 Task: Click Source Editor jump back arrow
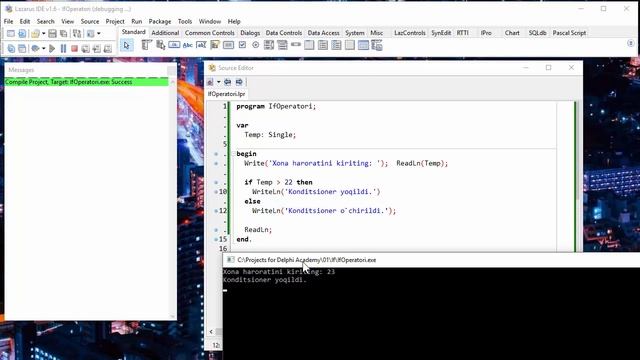pos(227,82)
